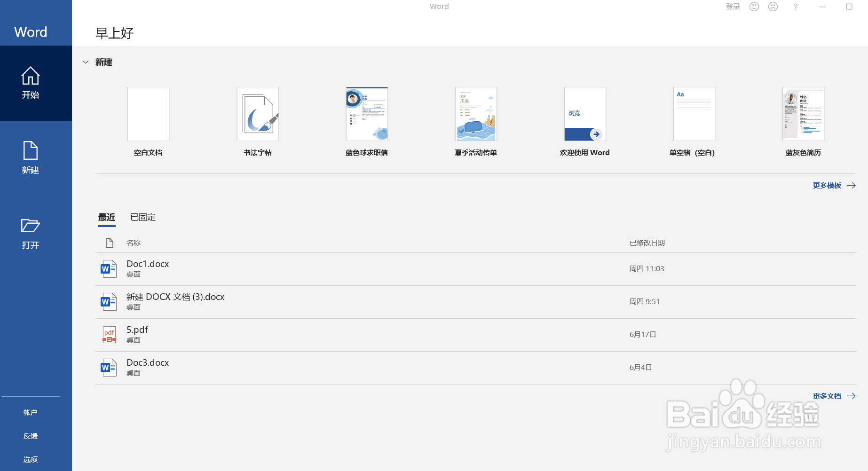
Task: Click the 周四 11:03 modified date
Action: pos(647,269)
